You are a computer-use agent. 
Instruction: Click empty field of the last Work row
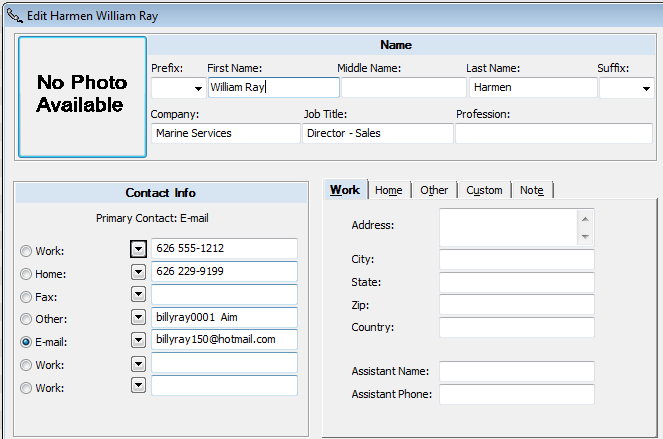[225, 386]
